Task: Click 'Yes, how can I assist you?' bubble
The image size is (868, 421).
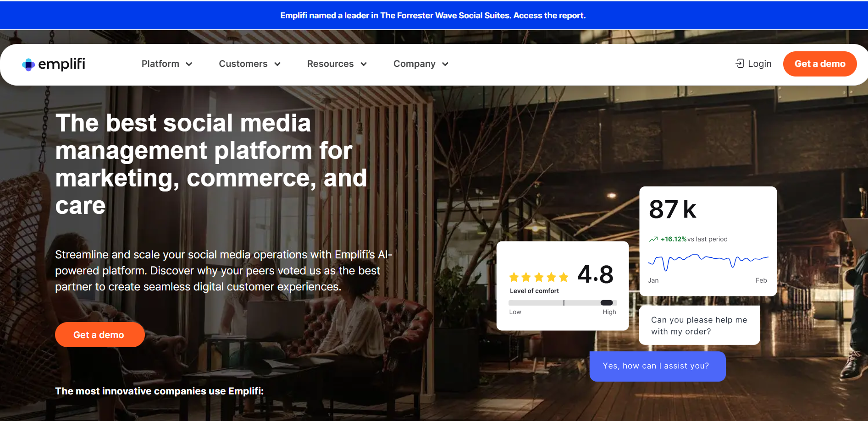Action: (x=658, y=366)
